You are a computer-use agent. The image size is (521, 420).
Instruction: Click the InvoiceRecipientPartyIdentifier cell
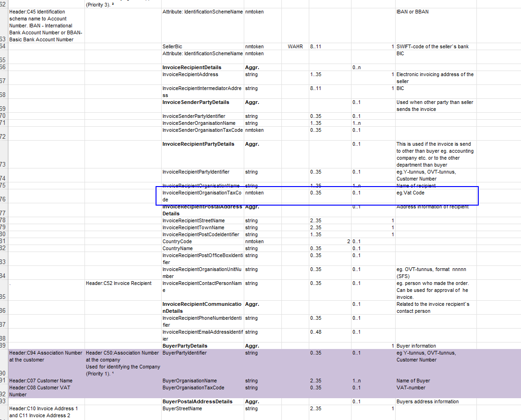(202, 175)
